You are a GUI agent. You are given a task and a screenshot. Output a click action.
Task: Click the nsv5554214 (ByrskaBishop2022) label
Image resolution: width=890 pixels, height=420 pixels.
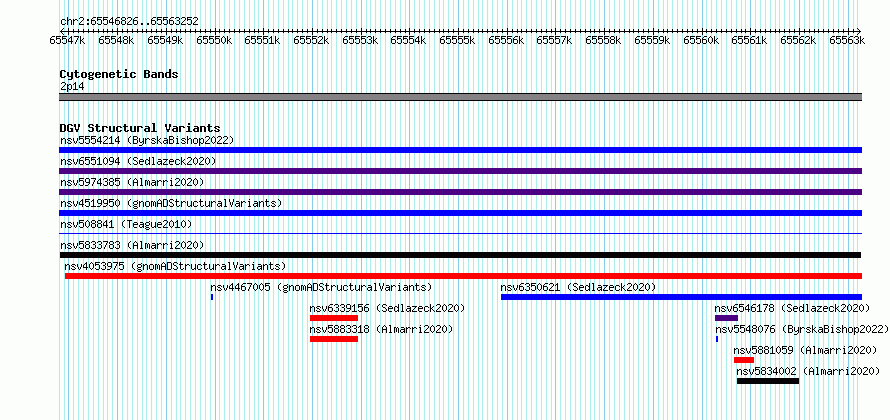pyautogui.click(x=147, y=140)
